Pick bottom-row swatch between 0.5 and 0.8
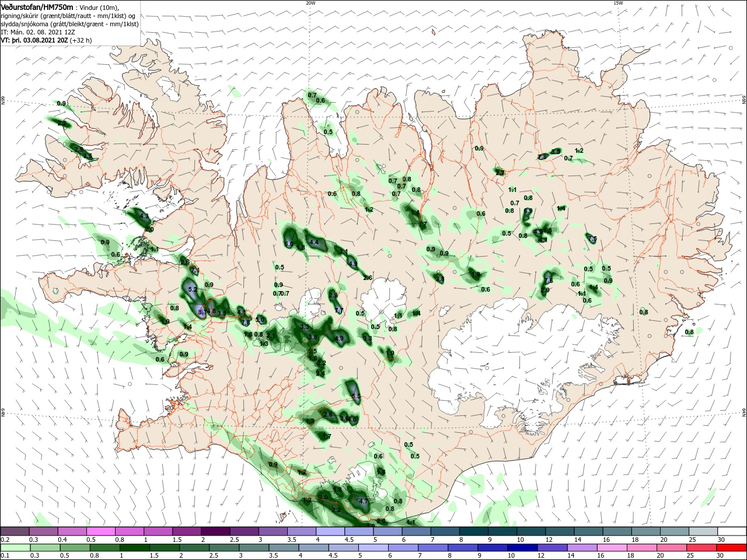 pos(75,548)
